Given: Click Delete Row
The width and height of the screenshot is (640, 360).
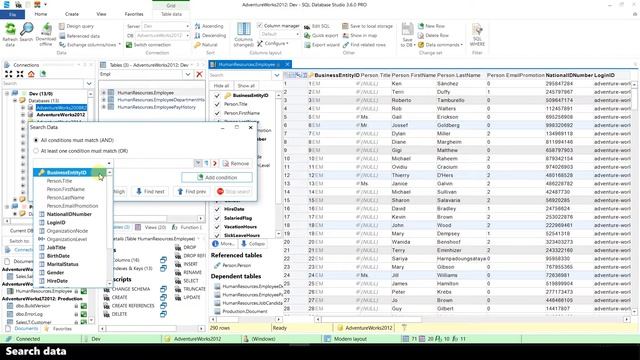Looking at the screenshot, I should pos(433,36).
